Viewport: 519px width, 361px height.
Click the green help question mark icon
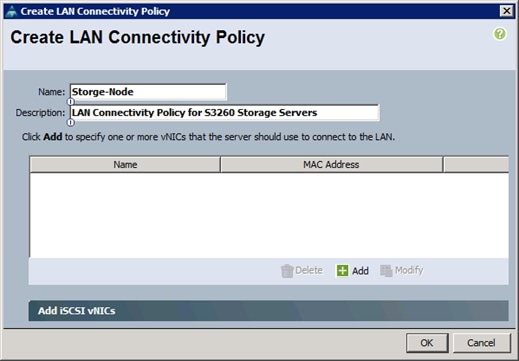(x=500, y=34)
